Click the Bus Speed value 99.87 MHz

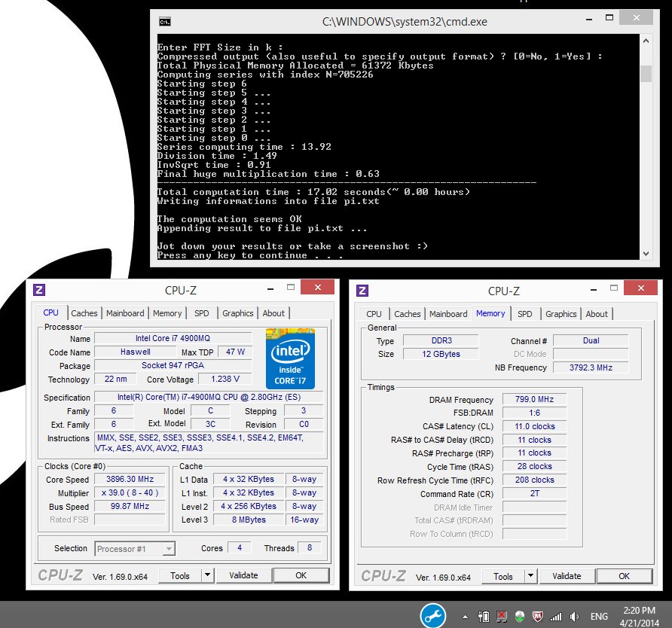[130, 506]
